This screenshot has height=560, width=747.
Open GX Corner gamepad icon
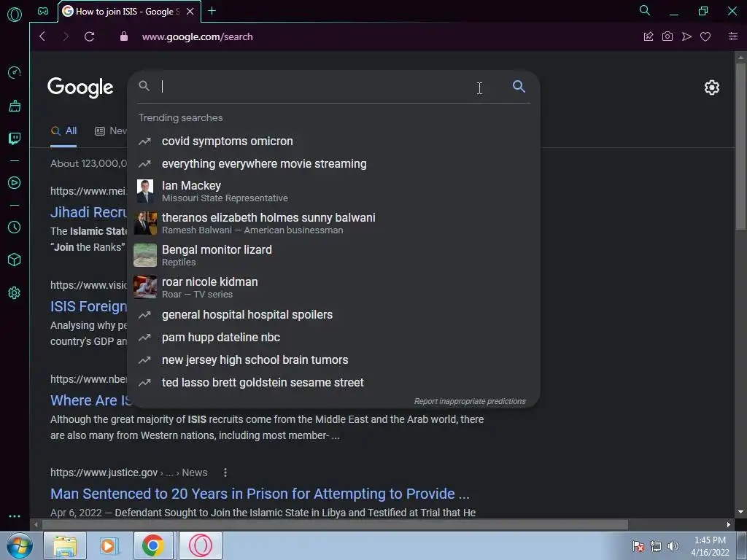[x=43, y=11]
